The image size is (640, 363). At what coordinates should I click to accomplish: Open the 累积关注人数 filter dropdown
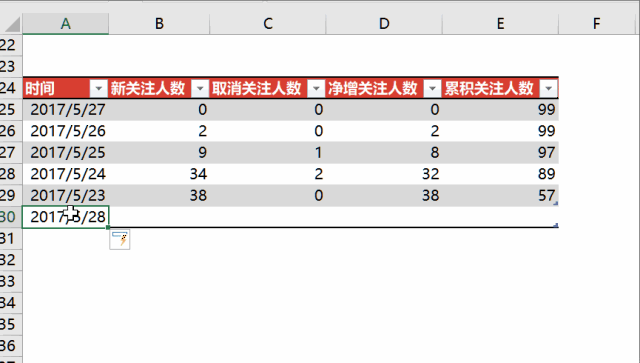(548, 88)
